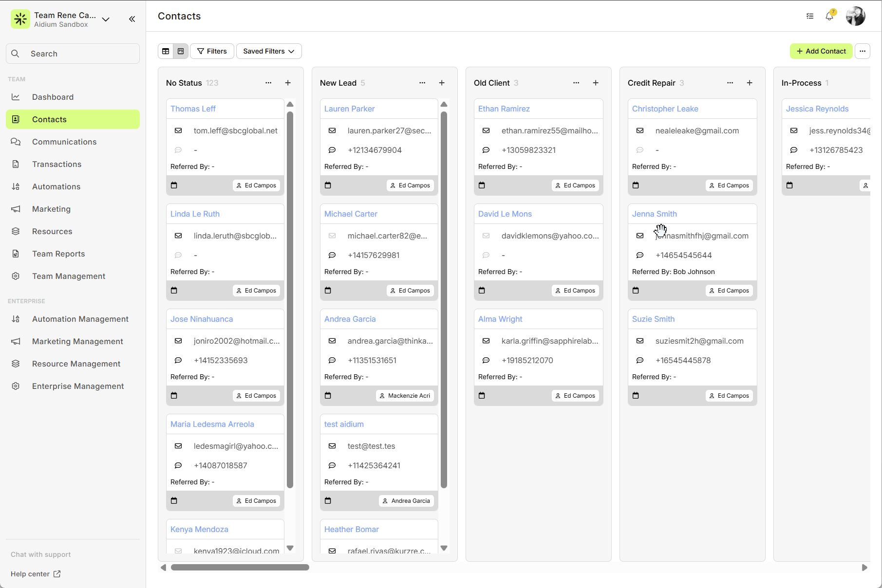Switch to table view toggle

[166, 51]
